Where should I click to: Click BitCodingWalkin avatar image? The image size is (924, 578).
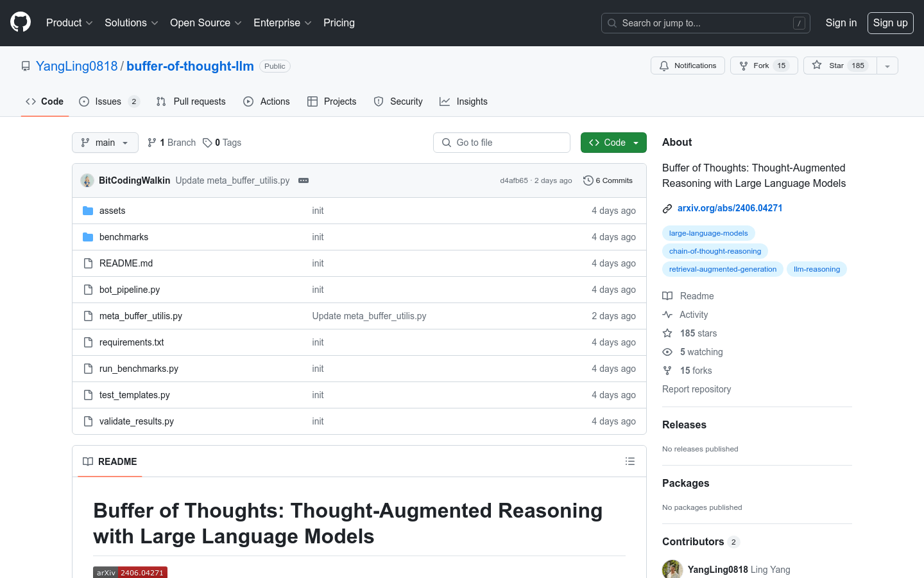pos(87,180)
